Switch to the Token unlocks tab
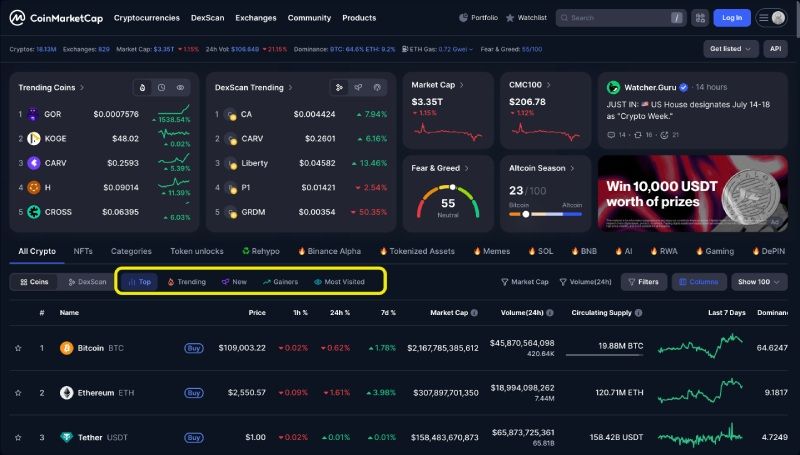The image size is (800, 455). [x=197, y=251]
